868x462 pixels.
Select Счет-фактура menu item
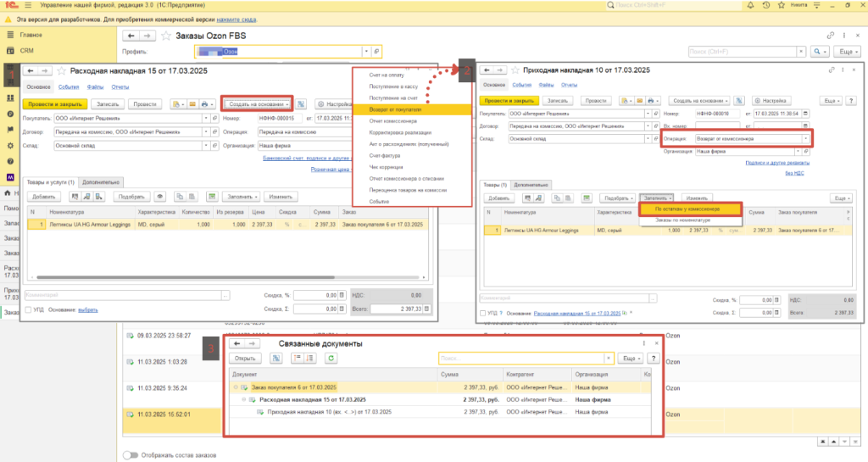click(x=412, y=155)
